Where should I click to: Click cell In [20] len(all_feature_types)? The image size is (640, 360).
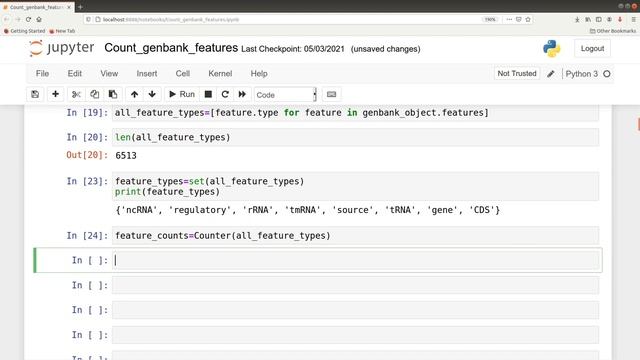[356, 138]
